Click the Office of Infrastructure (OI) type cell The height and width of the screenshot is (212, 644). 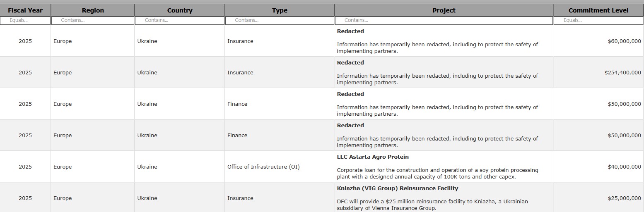click(263, 167)
